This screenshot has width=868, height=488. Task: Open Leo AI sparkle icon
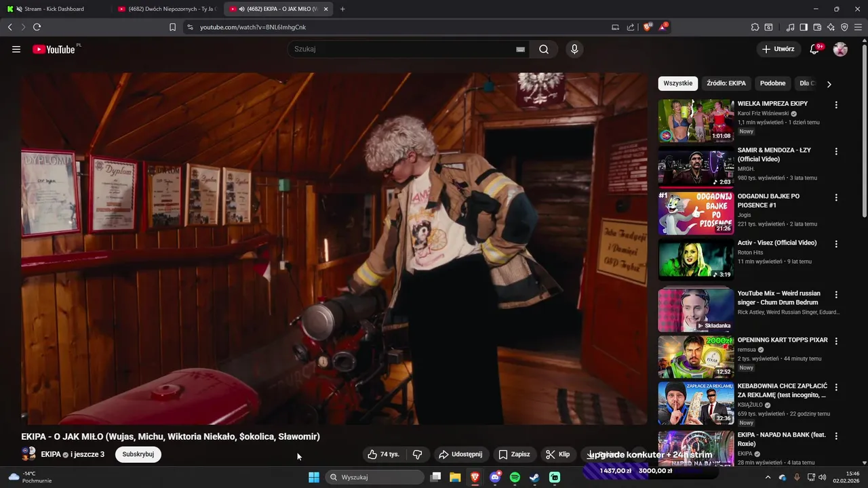point(831,27)
